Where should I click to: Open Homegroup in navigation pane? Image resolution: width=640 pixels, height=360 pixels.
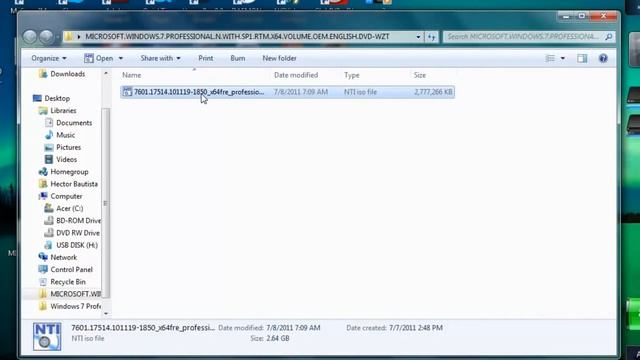click(x=69, y=172)
